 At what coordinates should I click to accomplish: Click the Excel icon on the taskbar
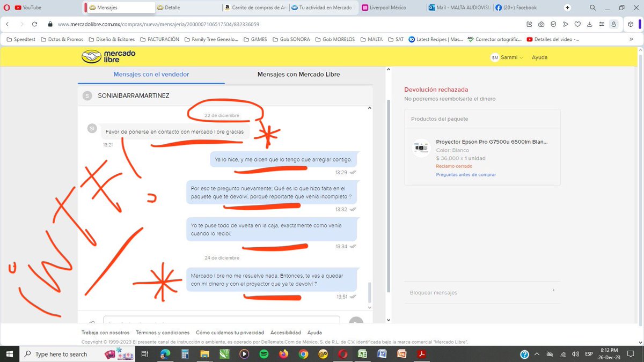362,354
